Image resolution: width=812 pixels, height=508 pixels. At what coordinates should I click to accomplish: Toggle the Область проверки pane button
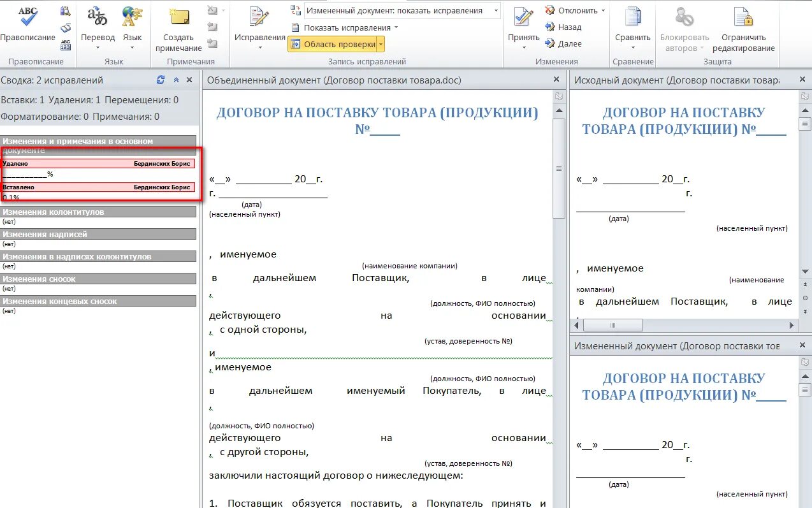(332, 44)
